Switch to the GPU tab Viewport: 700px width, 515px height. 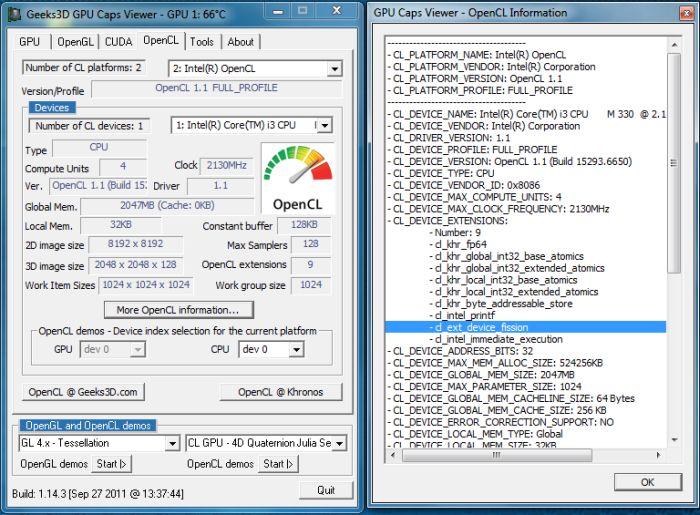[x=29, y=42]
